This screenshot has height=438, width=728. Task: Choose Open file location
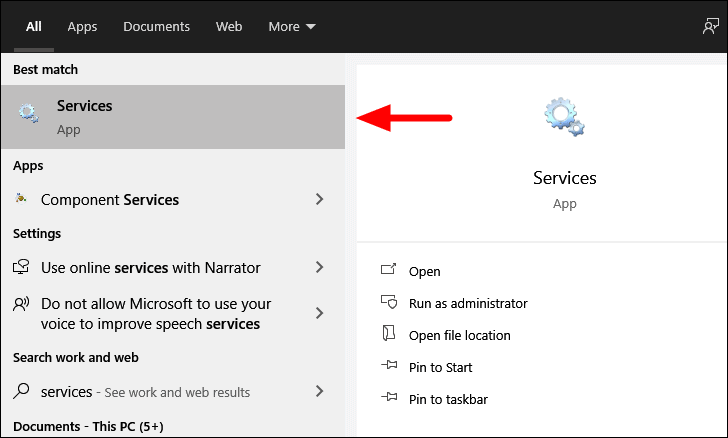(460, 335)
